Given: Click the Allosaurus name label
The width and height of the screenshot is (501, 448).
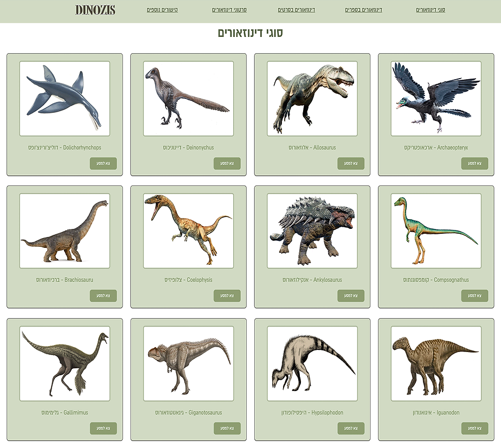Looking at the screenshot, I should click(312, 148).
